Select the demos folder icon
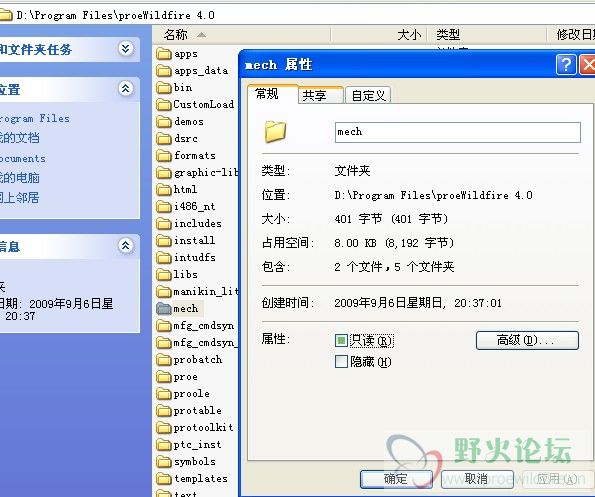The height and width of the screenshot is (497, 595). tap(164, 122)
